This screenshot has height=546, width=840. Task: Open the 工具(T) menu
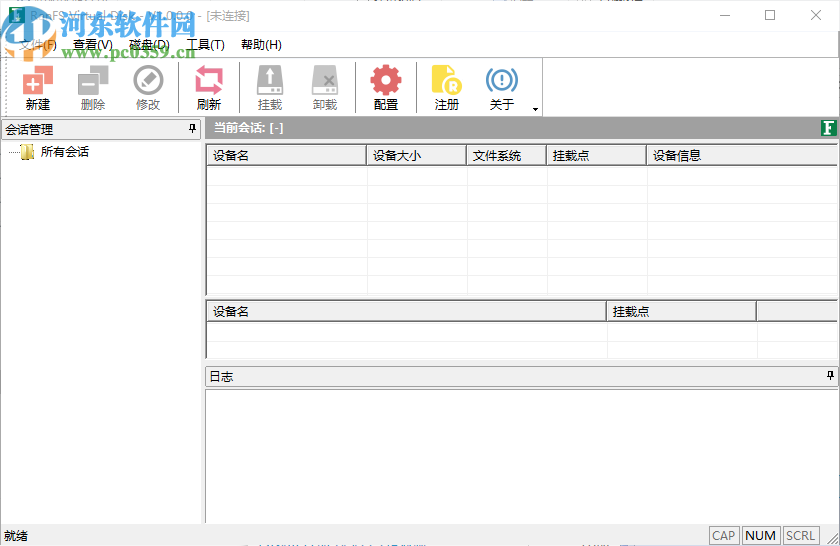coord(205,44)
